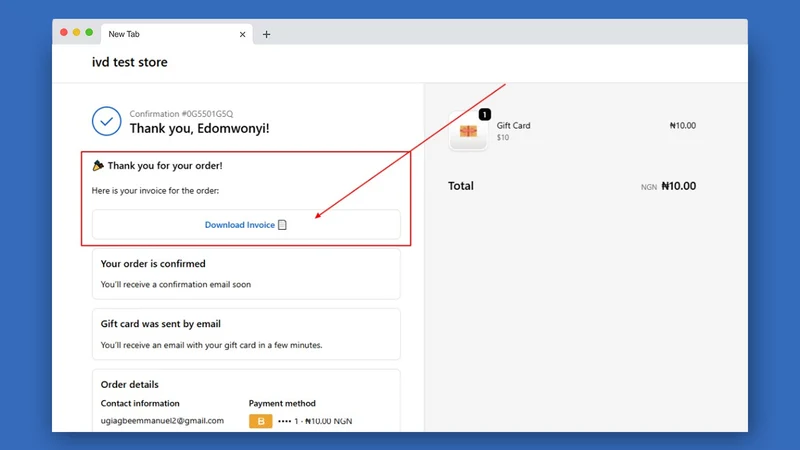The height and width of the screenshot is (450, 800).
Task: Click Here is your invoice text
Action: (x=155, y=191)
